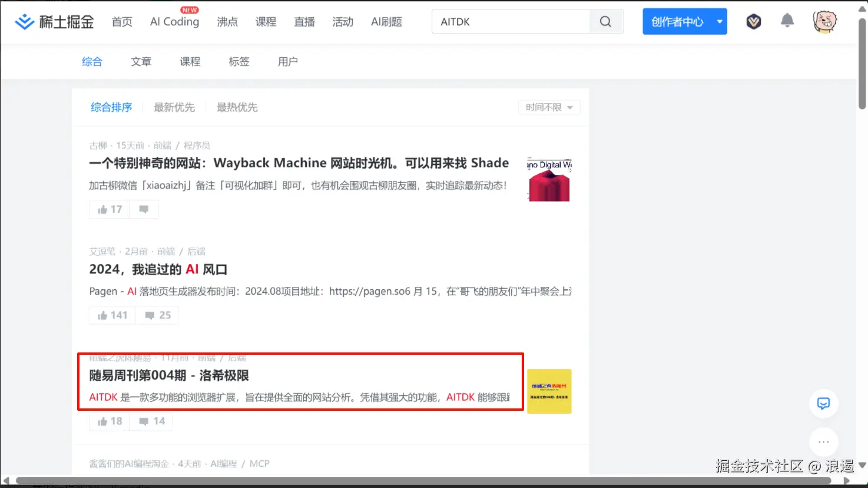Open the membership badge icon
868x488 pixels.
(754, 22)
